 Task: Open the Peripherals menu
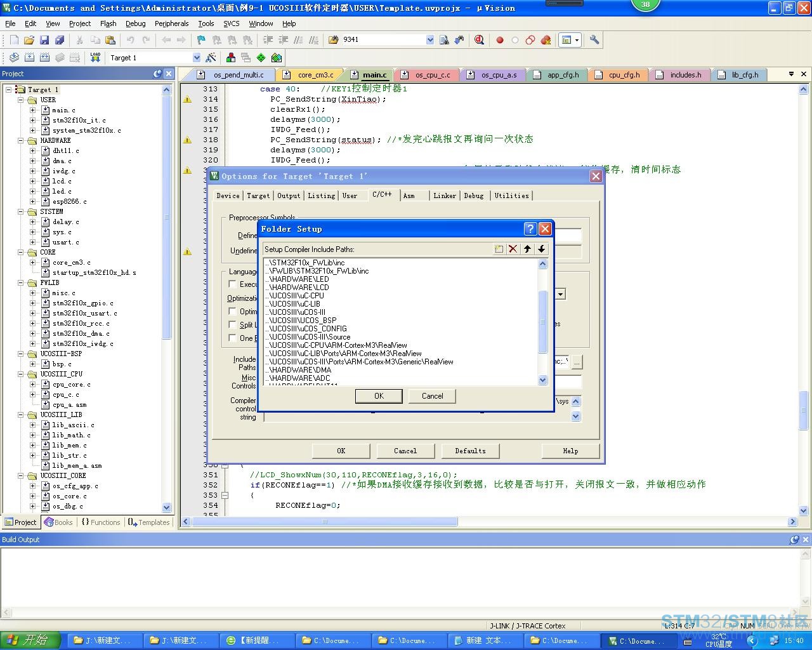point(171,23)
